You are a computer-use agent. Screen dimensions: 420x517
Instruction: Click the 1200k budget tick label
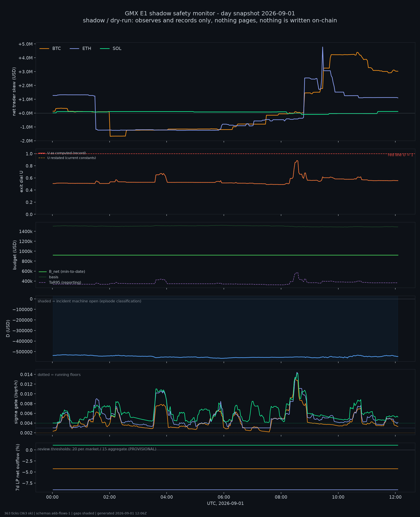pos(26,241)
